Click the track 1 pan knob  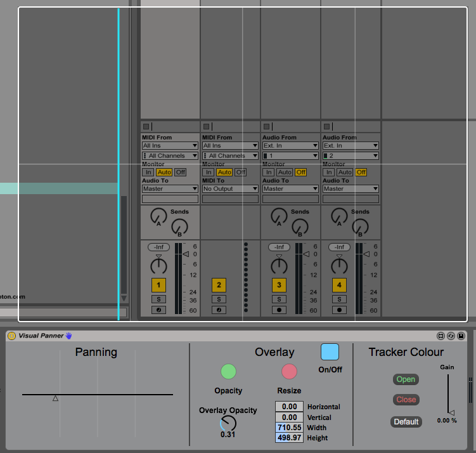[158, 265]
